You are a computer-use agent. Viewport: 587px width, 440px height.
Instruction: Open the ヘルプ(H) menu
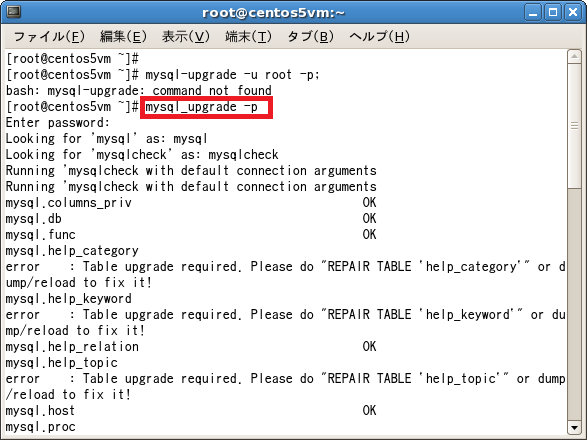tap(379, 37)
